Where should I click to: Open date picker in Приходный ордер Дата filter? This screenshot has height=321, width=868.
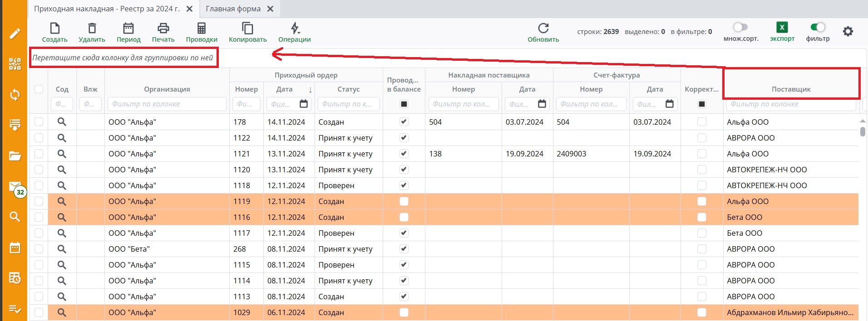tap(304, 104)
